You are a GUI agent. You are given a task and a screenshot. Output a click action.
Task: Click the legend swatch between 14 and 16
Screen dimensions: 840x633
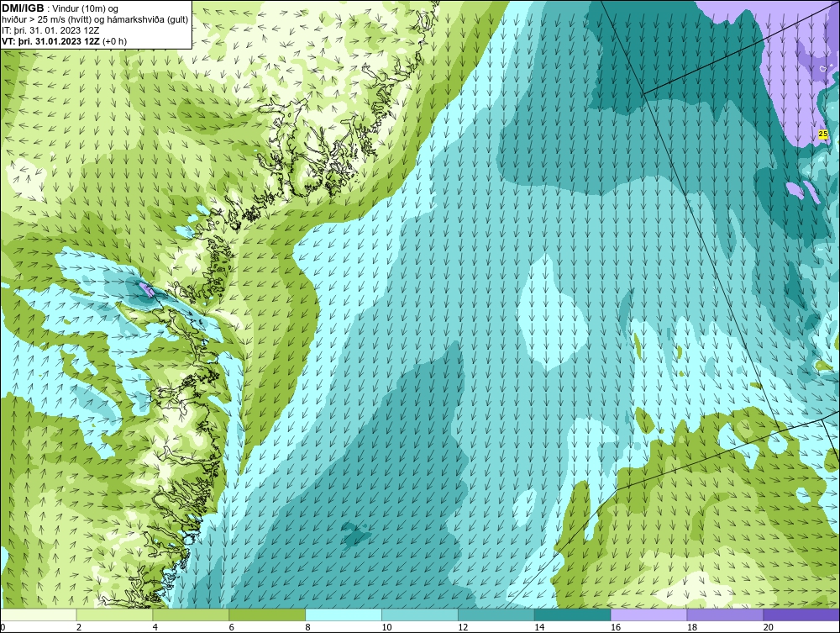coord(573,615)
